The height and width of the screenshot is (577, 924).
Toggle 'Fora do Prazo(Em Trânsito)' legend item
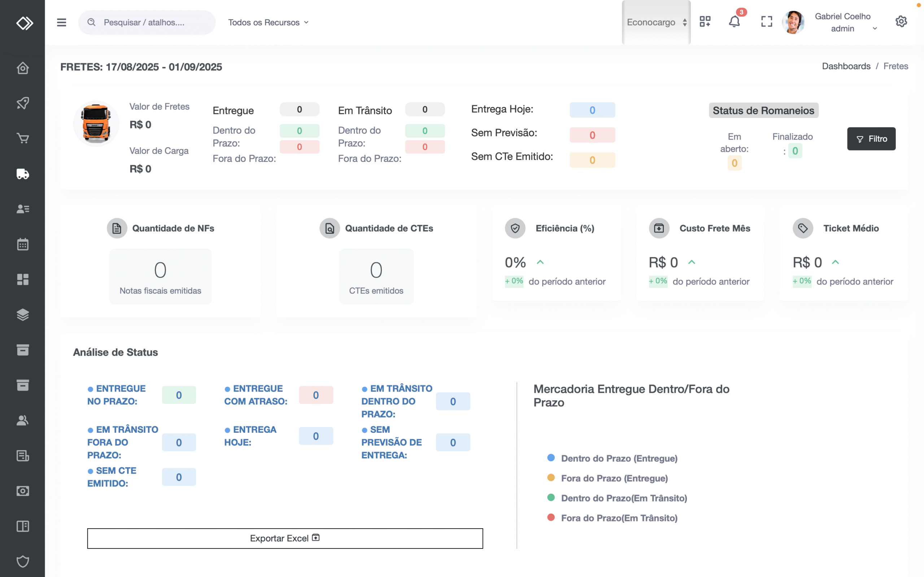tap(619, 518)
